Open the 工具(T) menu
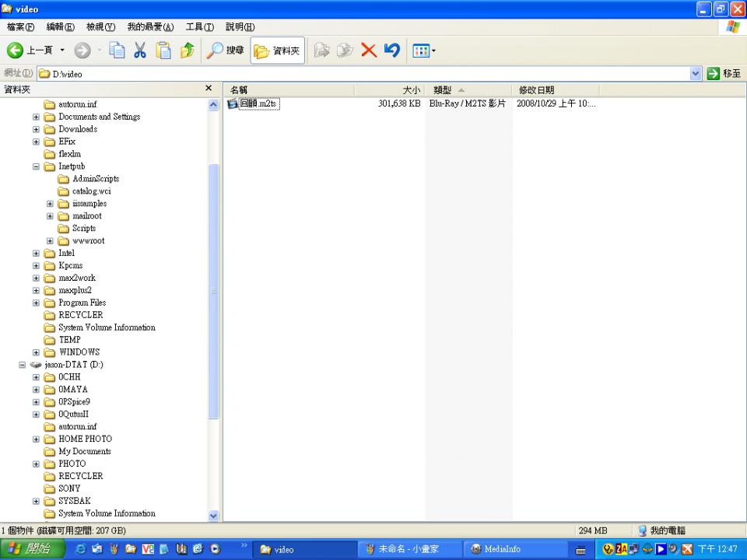Viewport: 747px width, 560px height. point(200,27)
